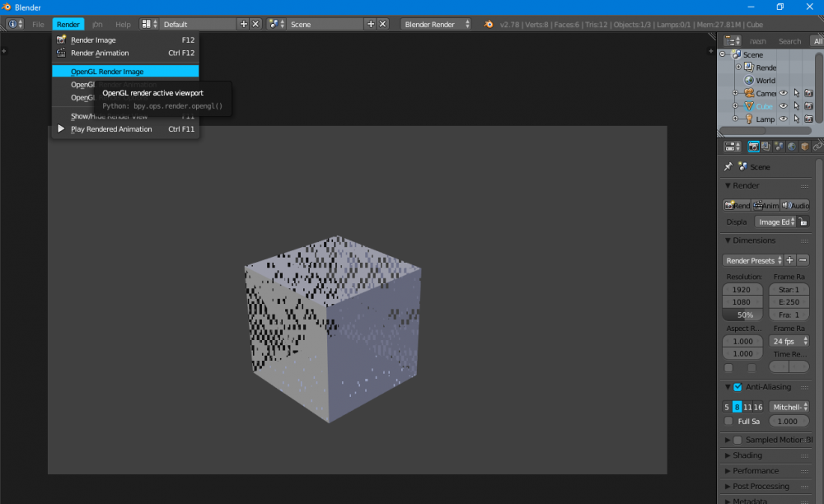Open the 24 fps frame rate dropdown

click(789, 341)
